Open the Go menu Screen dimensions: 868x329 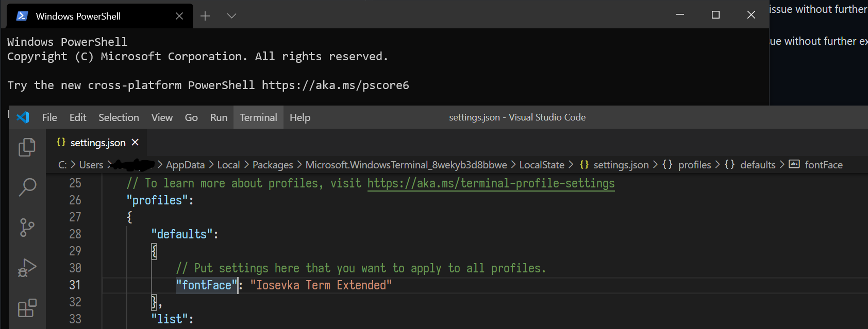point(191,117)
